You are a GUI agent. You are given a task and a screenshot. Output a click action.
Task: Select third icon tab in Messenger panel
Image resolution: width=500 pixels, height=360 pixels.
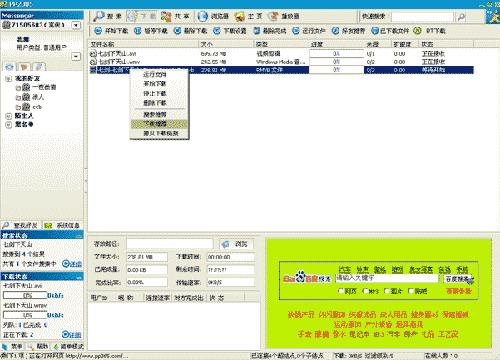click(x=39, y=67)
